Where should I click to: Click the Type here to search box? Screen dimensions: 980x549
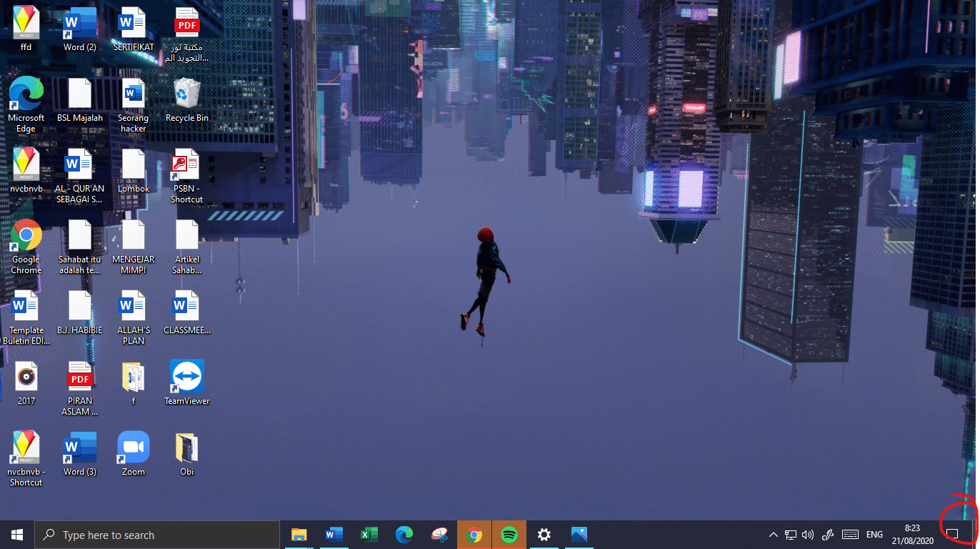tap(157, 535)
